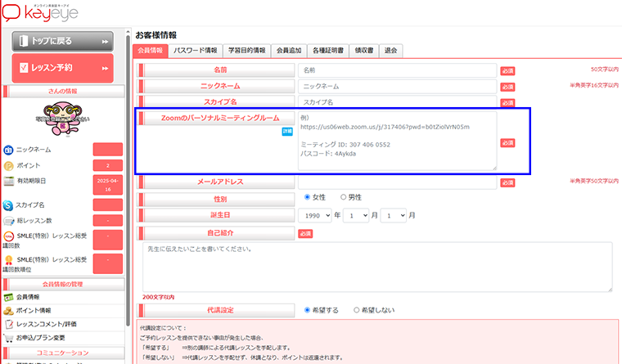Click the レッスンコメント/評価 notepad icon
Viewport: 622px width, 364px height.
tap(8, 325)
